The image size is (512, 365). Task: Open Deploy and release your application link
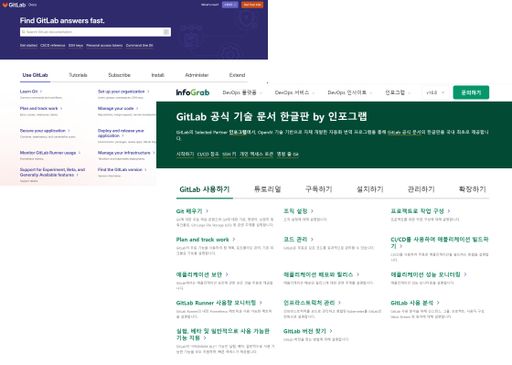(x=121, y=133)
